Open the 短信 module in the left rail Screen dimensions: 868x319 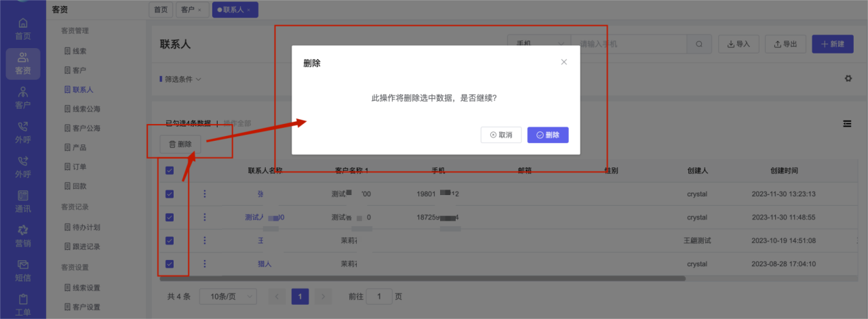point(23,271)
